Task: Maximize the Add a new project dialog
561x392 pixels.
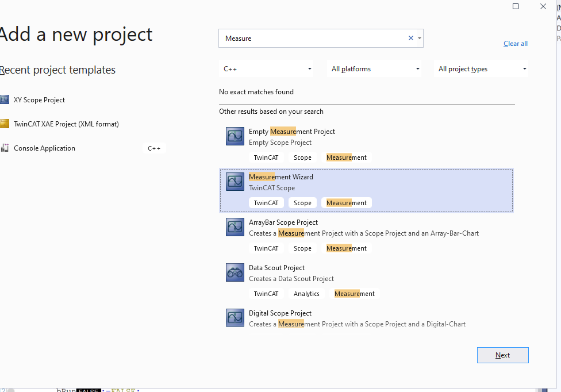Action: [x=516, y=6]
